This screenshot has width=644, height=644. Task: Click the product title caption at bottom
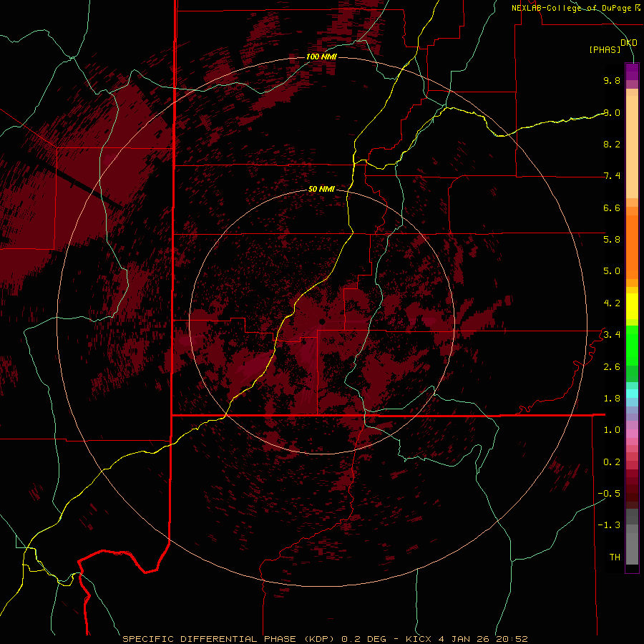pos(325,639)
